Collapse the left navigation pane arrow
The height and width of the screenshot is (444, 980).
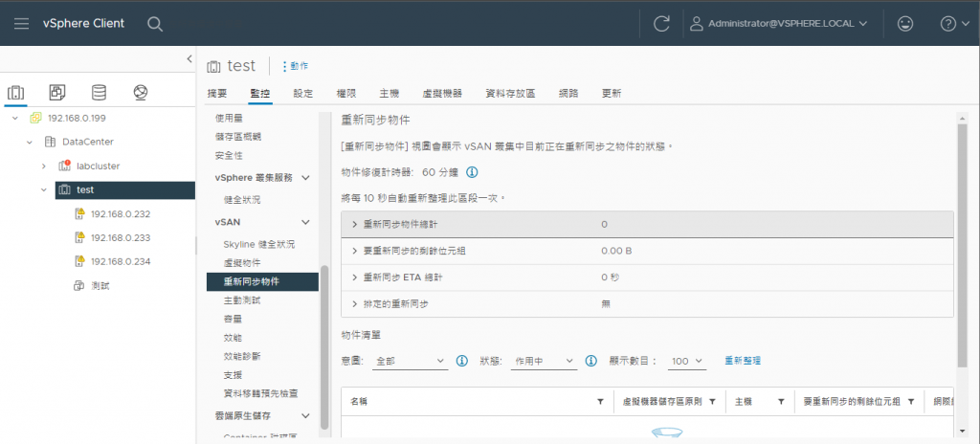(x=189, y=58)
